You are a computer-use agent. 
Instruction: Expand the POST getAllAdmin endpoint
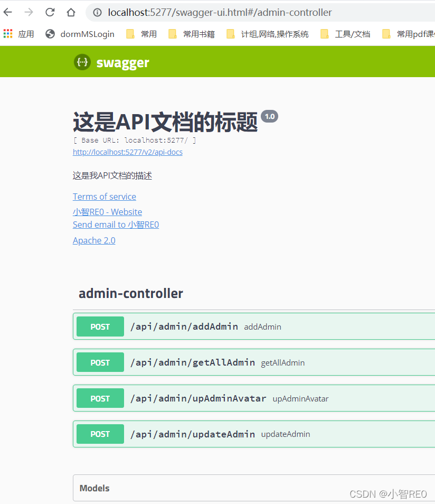click(254, 362)
